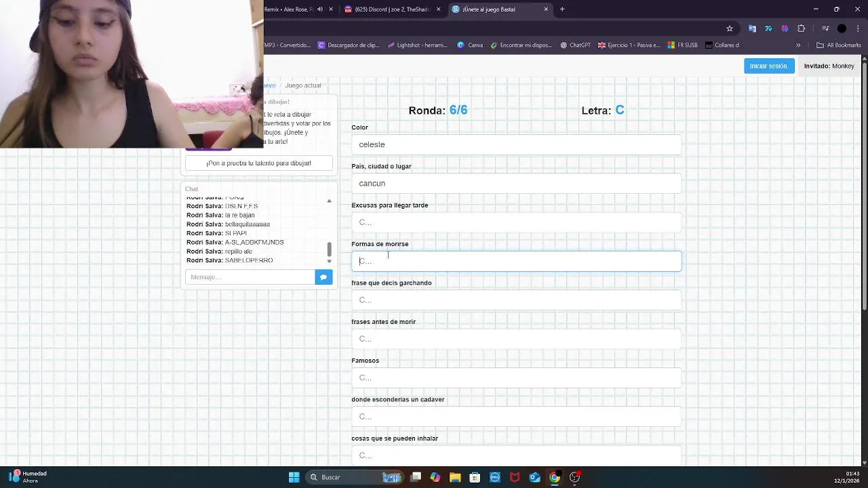This screenshot has height=488, width=868.
Task: Click chat message "bellaquitaaaaaa"
Action: pos(248,224)
